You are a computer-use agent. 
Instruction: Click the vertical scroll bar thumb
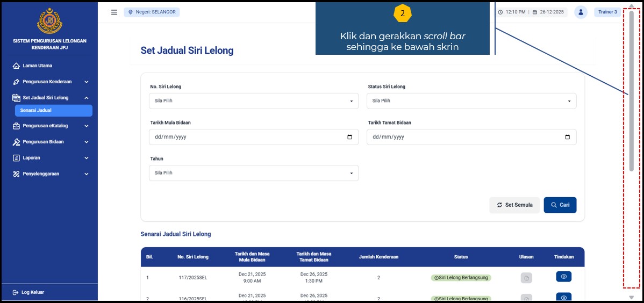pyautogui.click(x=632, y=91)
